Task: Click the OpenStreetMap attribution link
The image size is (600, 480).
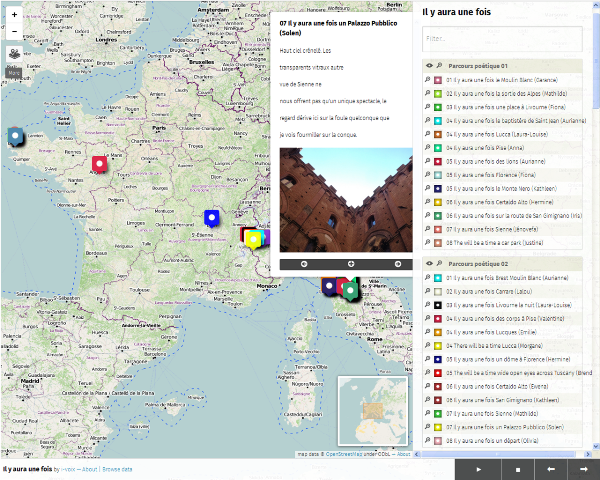Action: coord(344,454)
